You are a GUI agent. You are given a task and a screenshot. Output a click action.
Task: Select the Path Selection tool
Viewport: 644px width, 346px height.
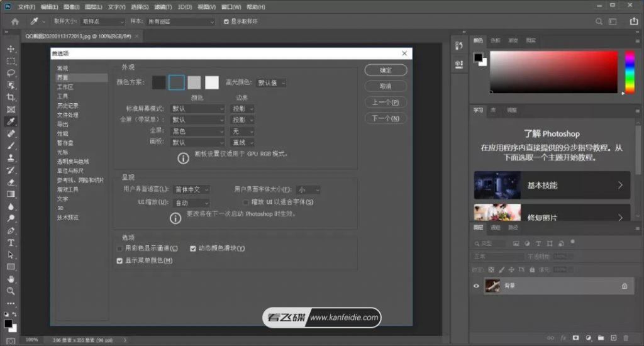(x=11, y=255)
